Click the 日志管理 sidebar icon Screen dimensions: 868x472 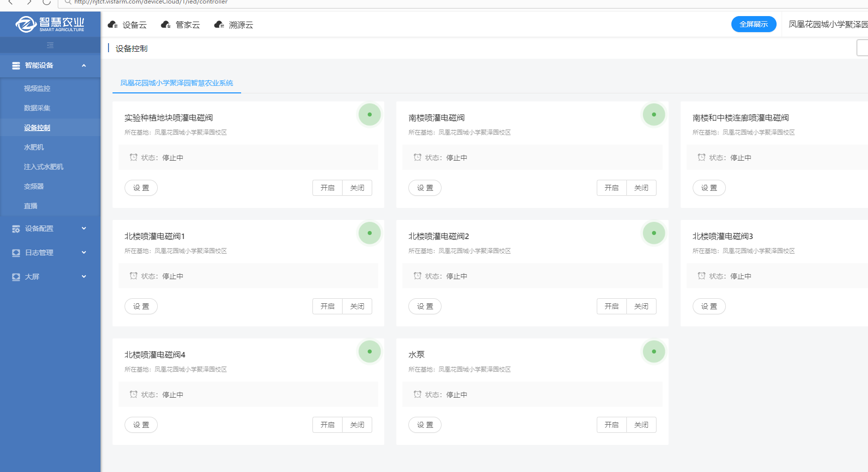click(16, 253)
